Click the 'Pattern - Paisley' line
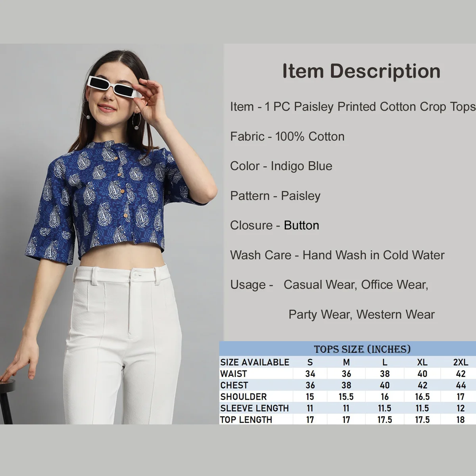Image resolution: width=476 pixels, height=476 pixels. (275, 196)
